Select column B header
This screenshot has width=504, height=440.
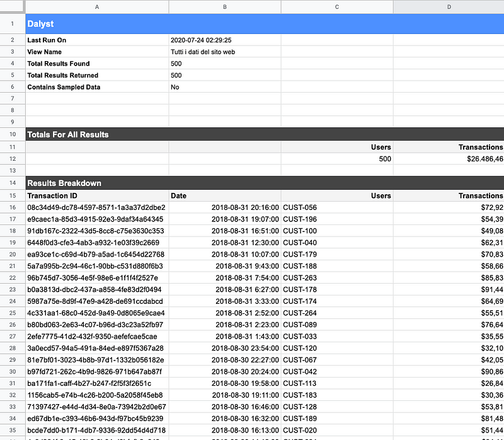225,7
